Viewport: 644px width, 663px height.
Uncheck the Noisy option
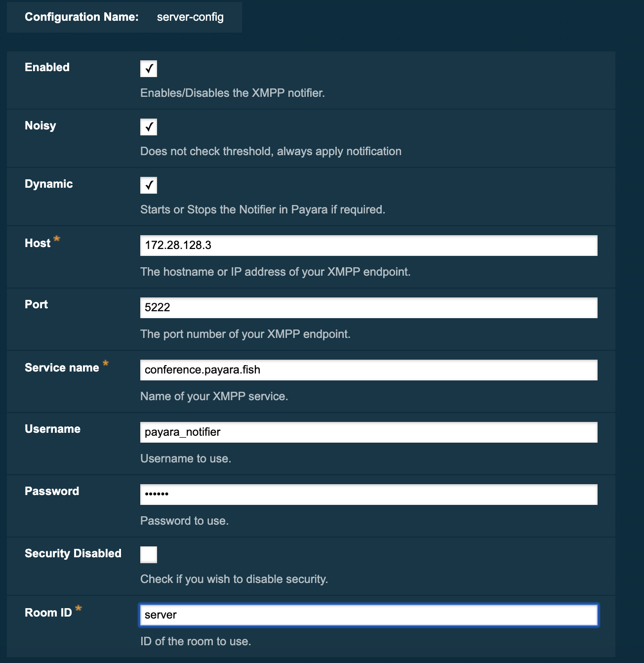click(x=149, y=127)
